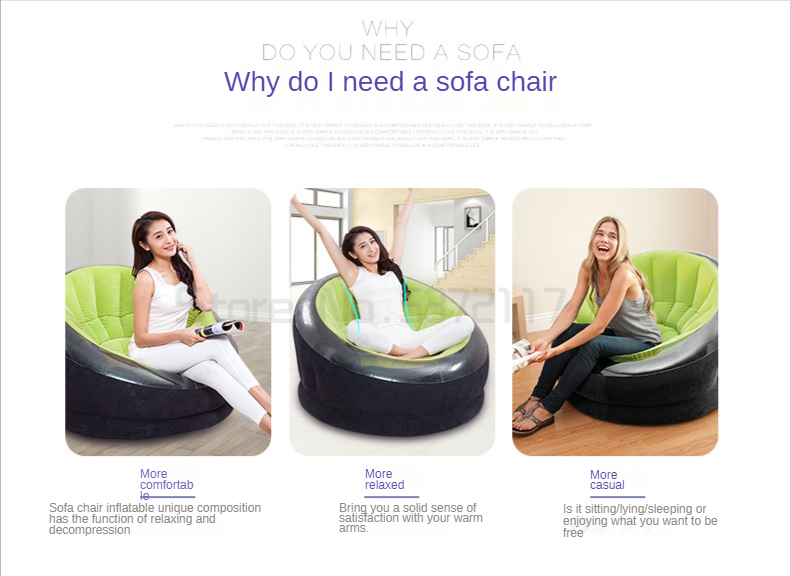Click the magazine held in the first photo

220,329
